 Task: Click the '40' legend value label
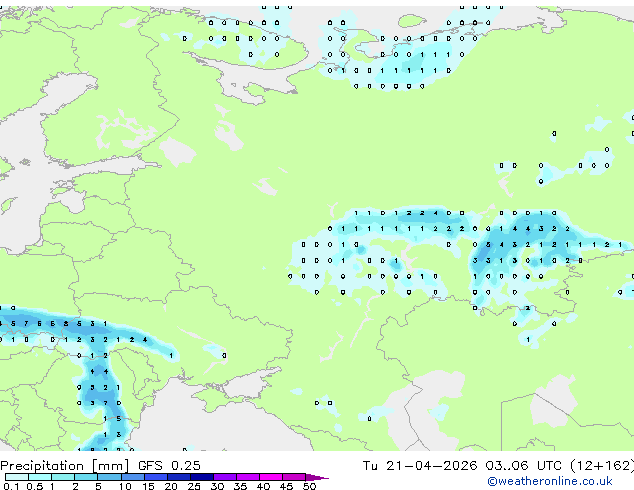[x=263, y=486]
